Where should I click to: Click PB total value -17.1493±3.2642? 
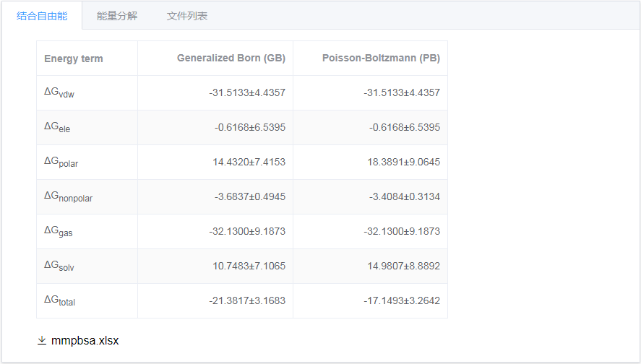(402, 300)
